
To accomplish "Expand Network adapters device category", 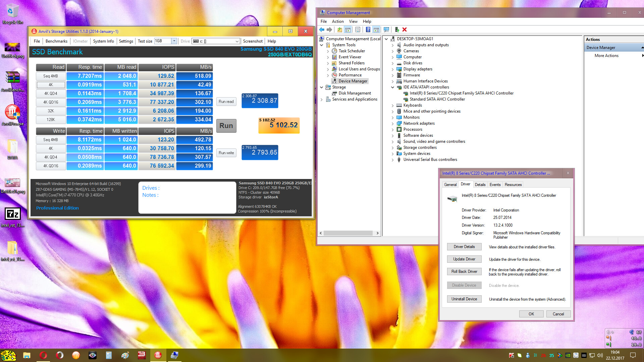I will pos(392,123).
